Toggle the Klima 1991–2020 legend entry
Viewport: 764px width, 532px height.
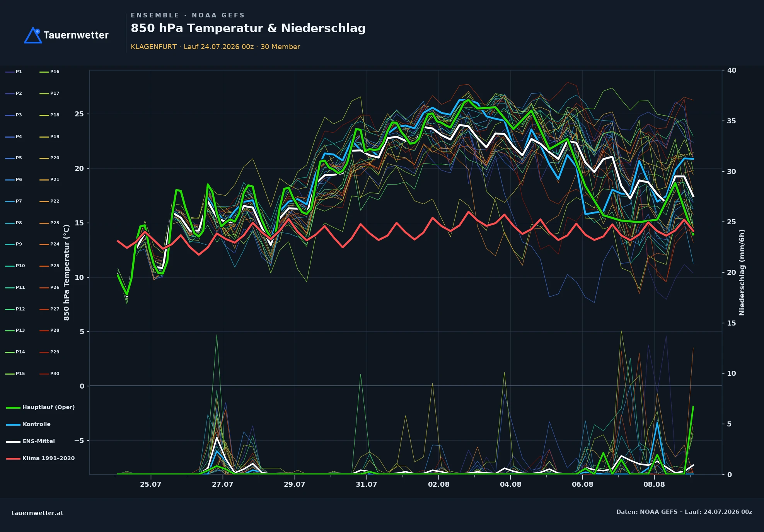pos(41,458)
